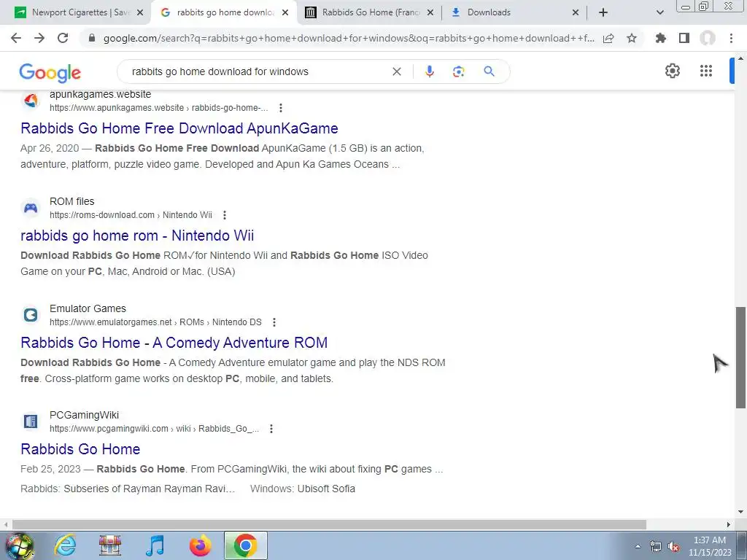Image resolution: width=747 pixels, height=560 pixels.
Task: Open more options for PCGamingWiki result
Action: 271,429
